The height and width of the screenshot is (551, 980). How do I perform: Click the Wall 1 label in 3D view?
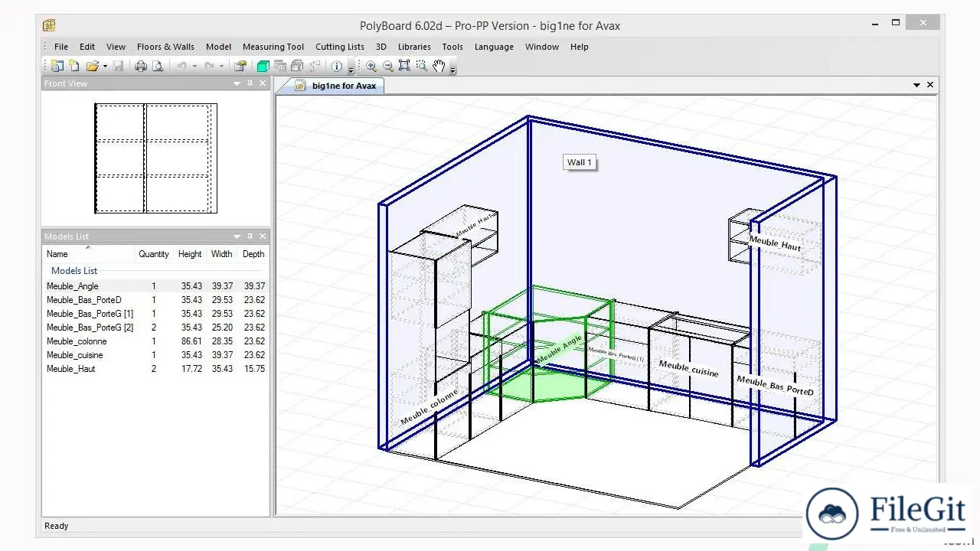pos(579,162)
